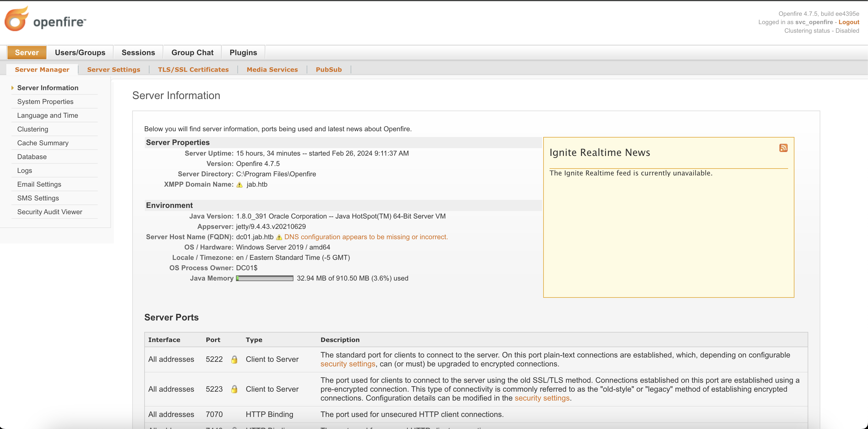Open the Group Chat tab

click(192, 53)
